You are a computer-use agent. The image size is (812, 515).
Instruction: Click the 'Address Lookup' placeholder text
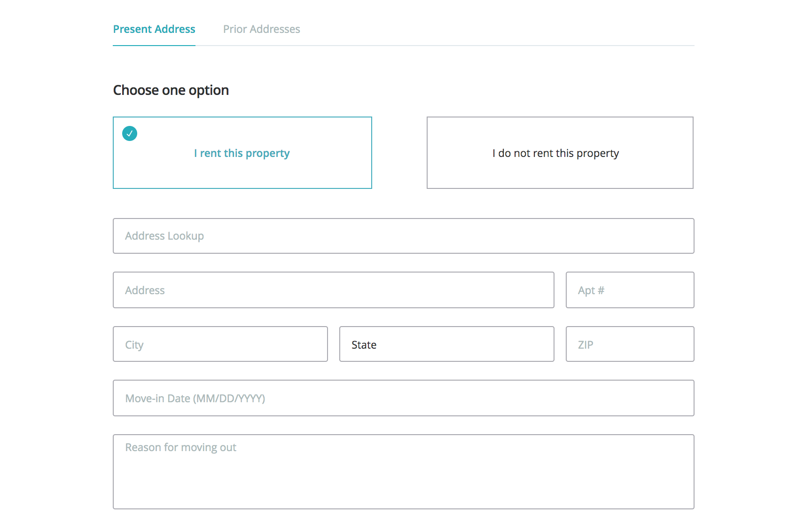click(164, 236)
